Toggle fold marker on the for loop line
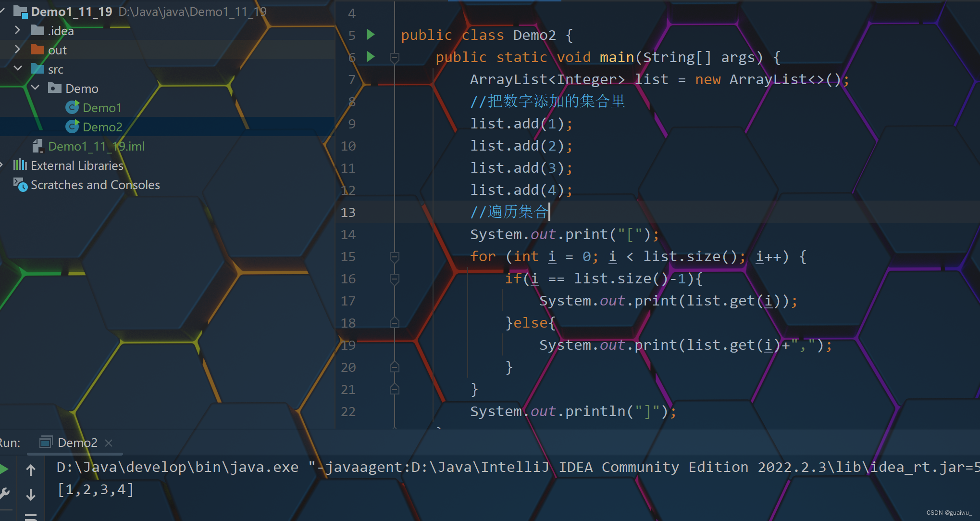980x521 pixels. [395, 257]
